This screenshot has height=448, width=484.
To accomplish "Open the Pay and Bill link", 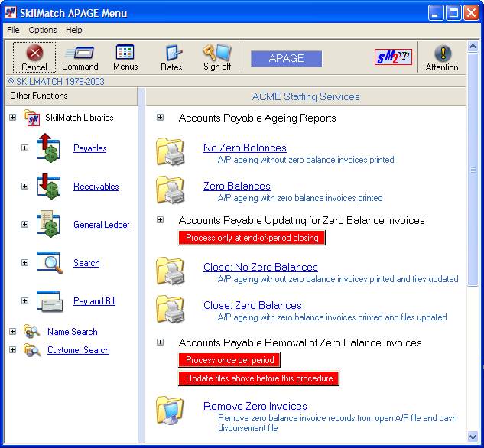I will (95, 301).
